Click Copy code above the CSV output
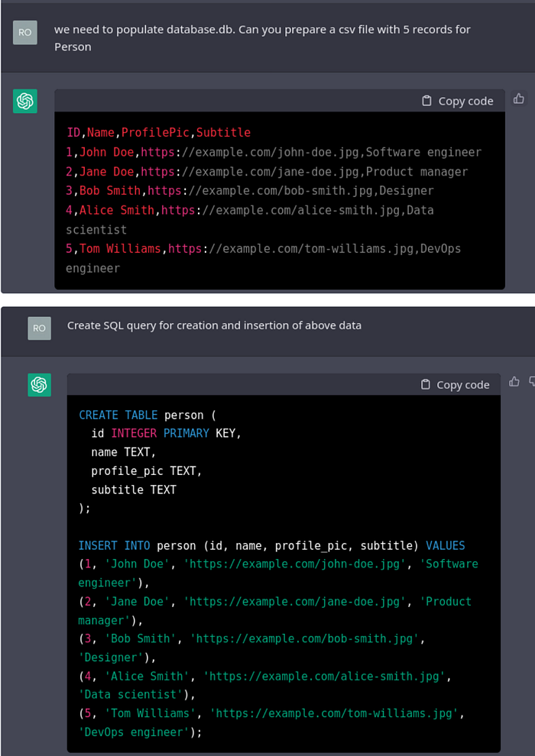 [465, 100]
